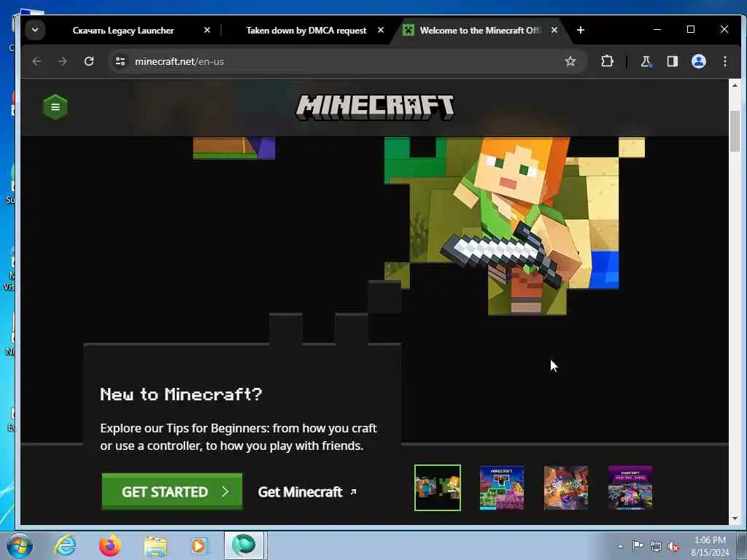Close the Legacy Launcher tab

coord(206,30)
